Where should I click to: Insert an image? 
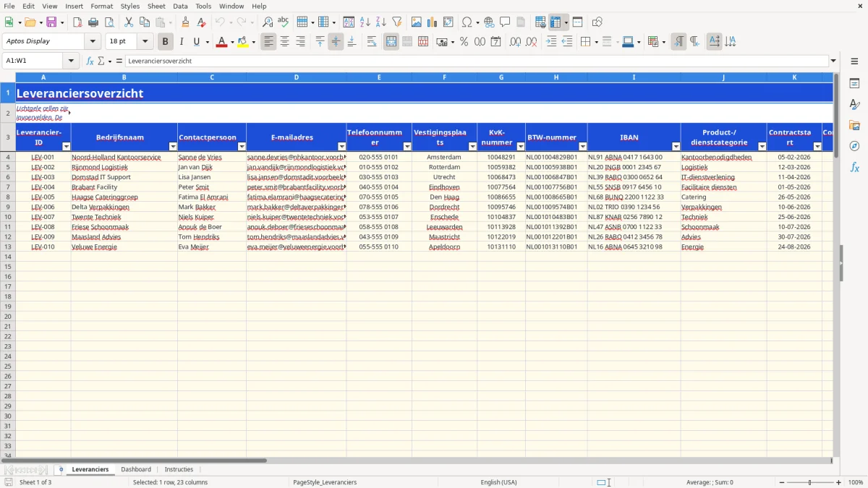click(417, 22)
